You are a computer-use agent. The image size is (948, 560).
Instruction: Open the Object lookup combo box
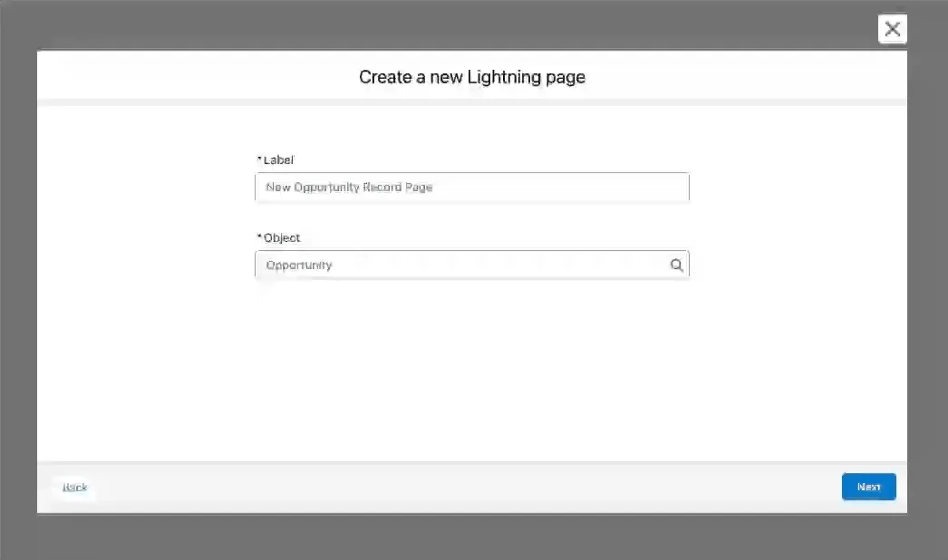(x=462, y=266)
